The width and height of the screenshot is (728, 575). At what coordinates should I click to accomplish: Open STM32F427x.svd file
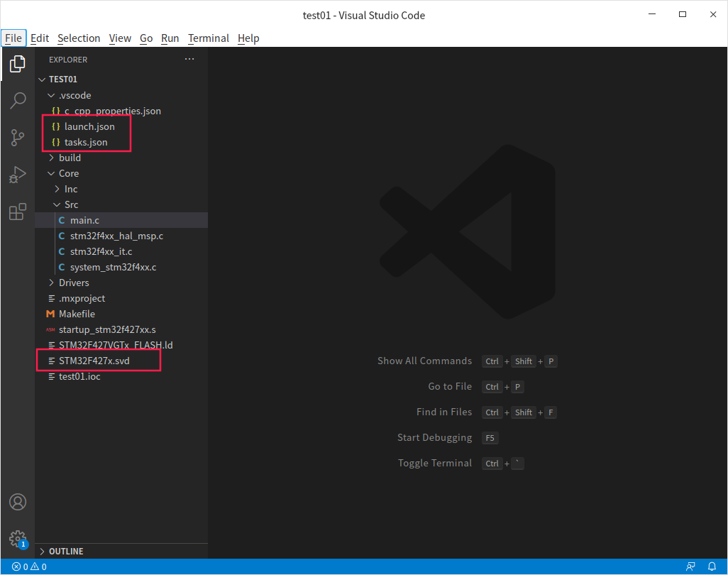121,361
